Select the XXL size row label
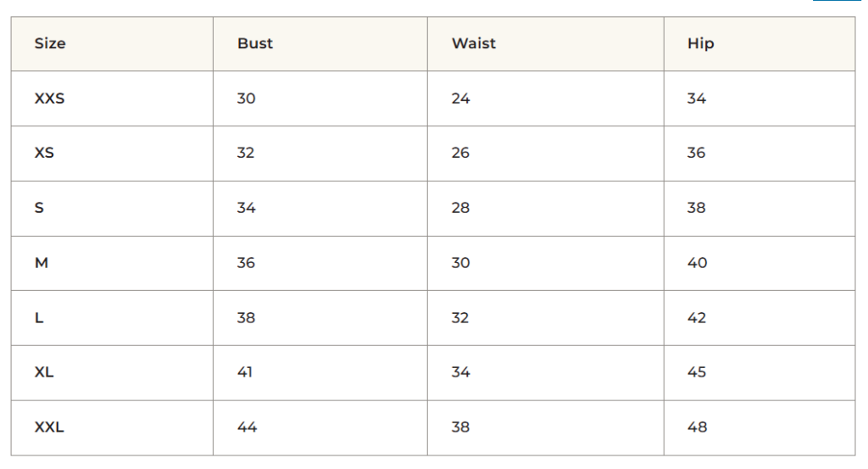868x469 pixels. (x=49, y=427)
